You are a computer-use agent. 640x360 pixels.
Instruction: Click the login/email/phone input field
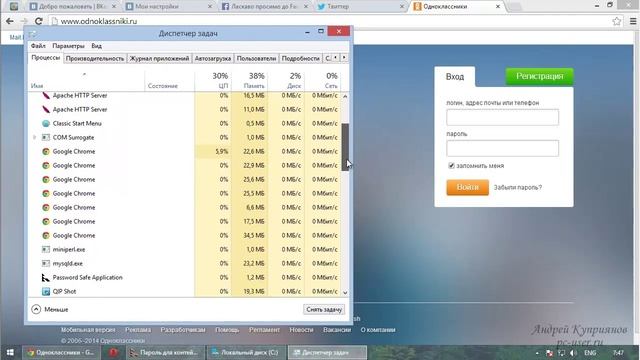[x=502, y=117]
